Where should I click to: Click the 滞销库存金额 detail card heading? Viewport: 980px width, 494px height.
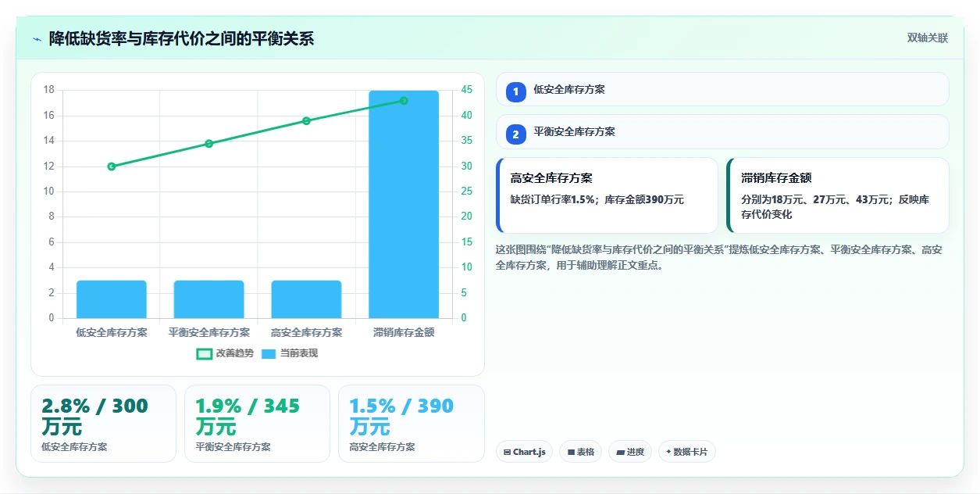point(777,178)
